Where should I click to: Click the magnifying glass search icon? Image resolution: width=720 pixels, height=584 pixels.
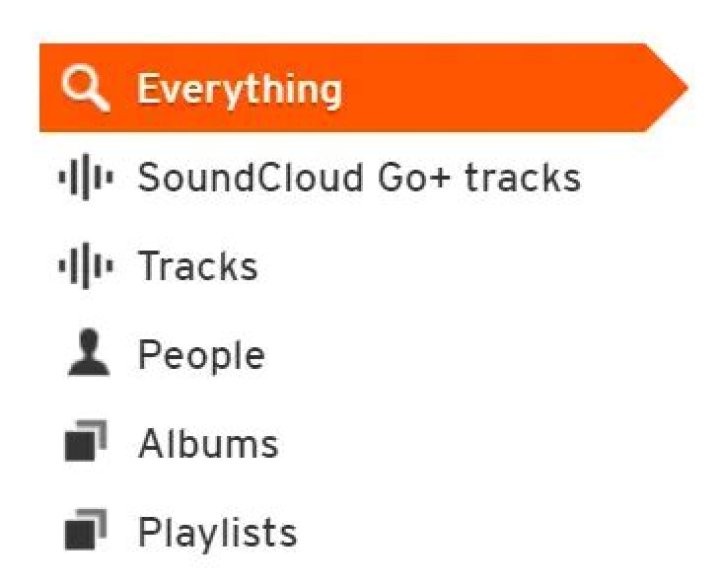pos(82,89)
